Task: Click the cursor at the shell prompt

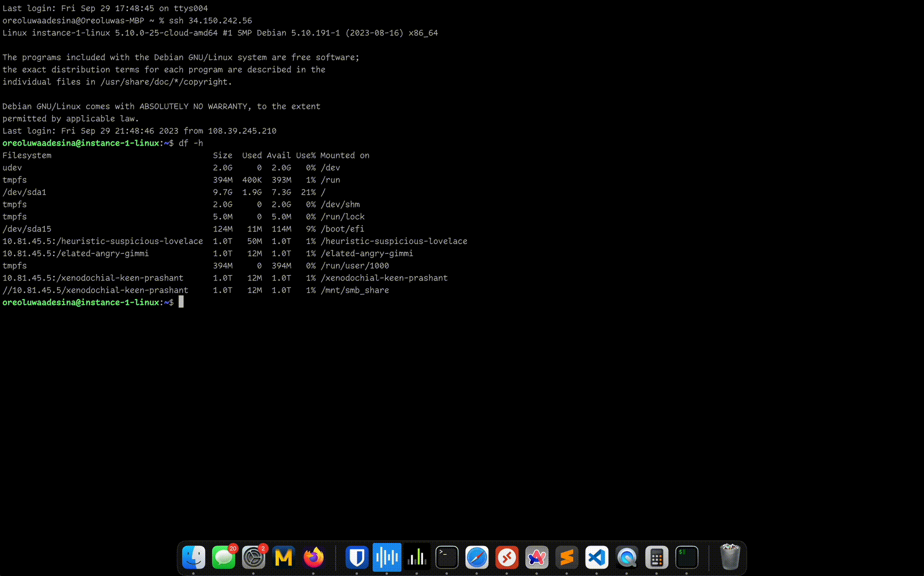Action: pos(181,302)
